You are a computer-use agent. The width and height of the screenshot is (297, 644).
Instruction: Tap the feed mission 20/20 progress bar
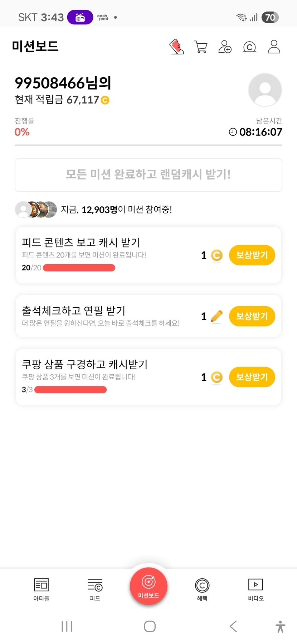(79, 268)
